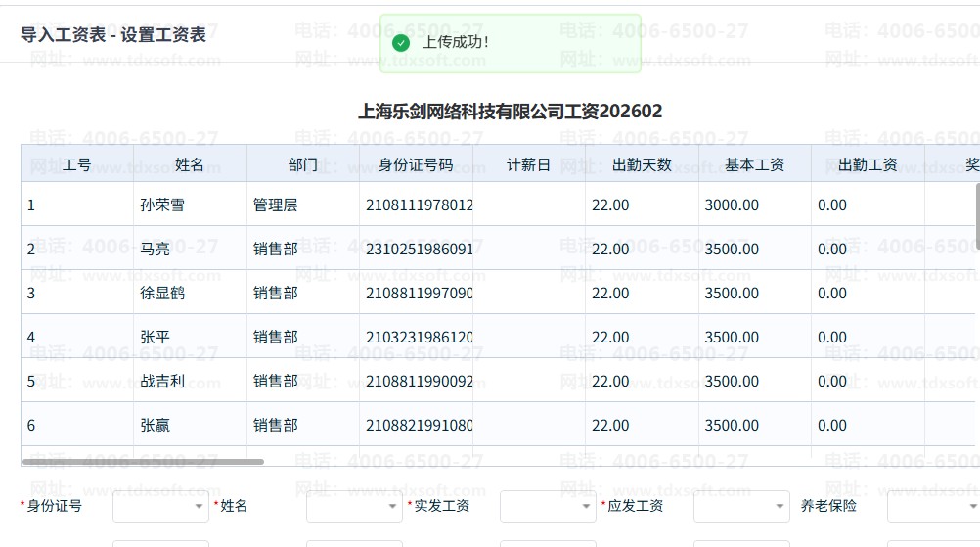The width and height of the screenshot is (980, 547).
Task: Select the 部门 column header
Action: pyautogui.click(x=303, y=164)
